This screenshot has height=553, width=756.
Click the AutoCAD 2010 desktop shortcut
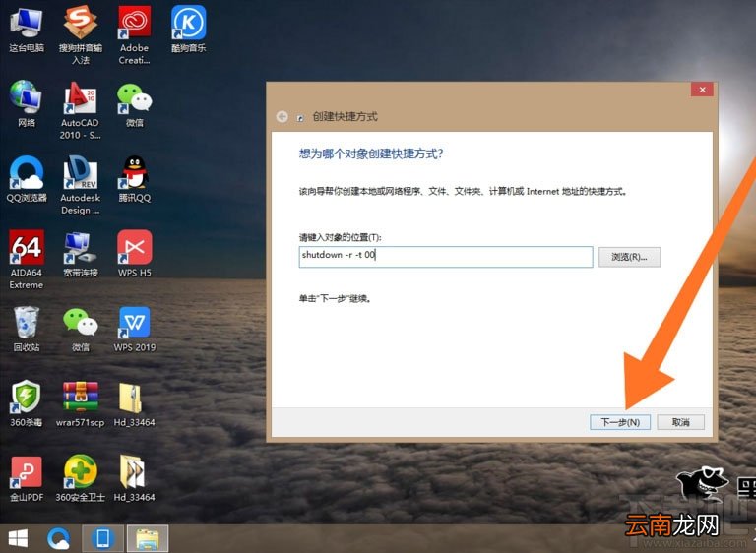81,111
